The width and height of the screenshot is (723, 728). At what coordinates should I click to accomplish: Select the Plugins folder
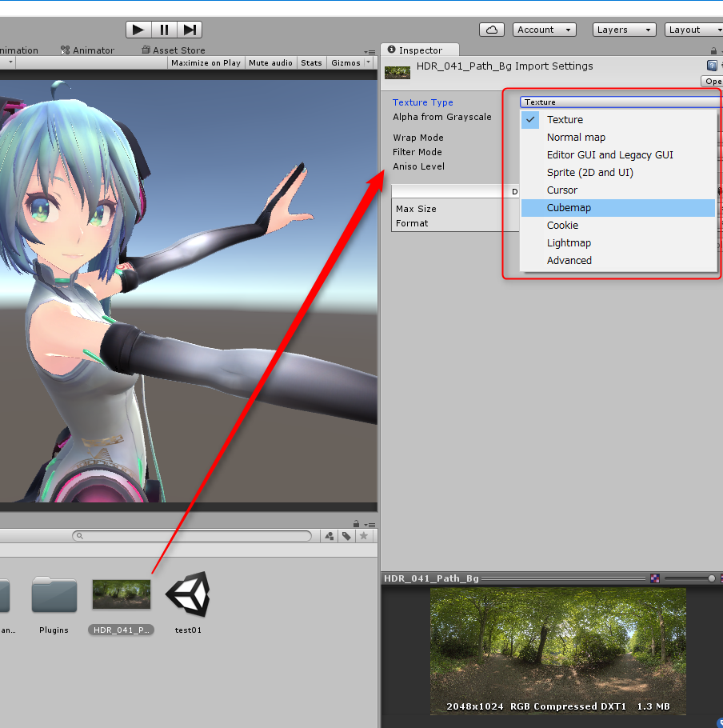point(54,606)
